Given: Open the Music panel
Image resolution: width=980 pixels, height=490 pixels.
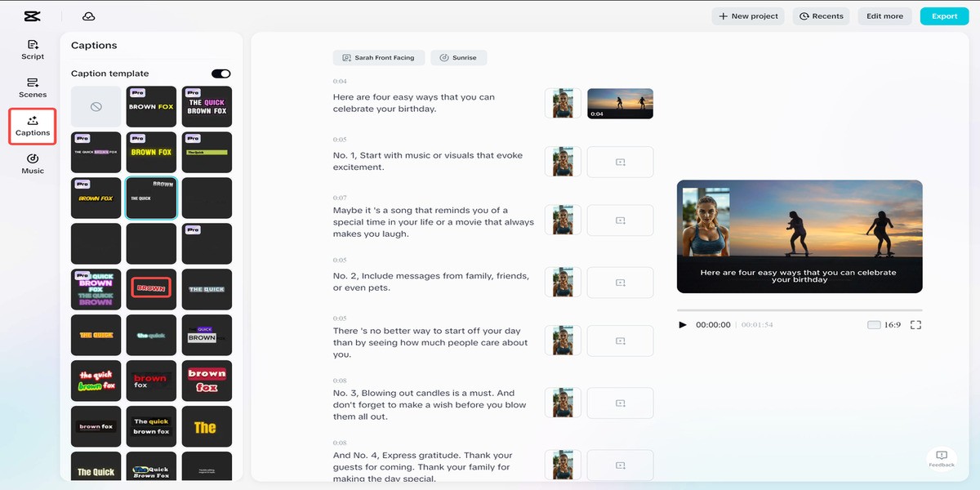Looking at the screenshot, I should point(33,163).
